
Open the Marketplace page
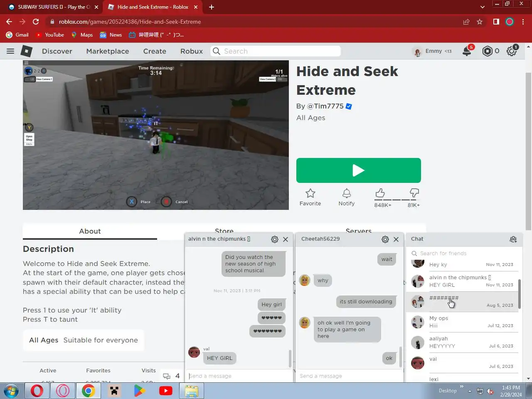pos(108,51)
